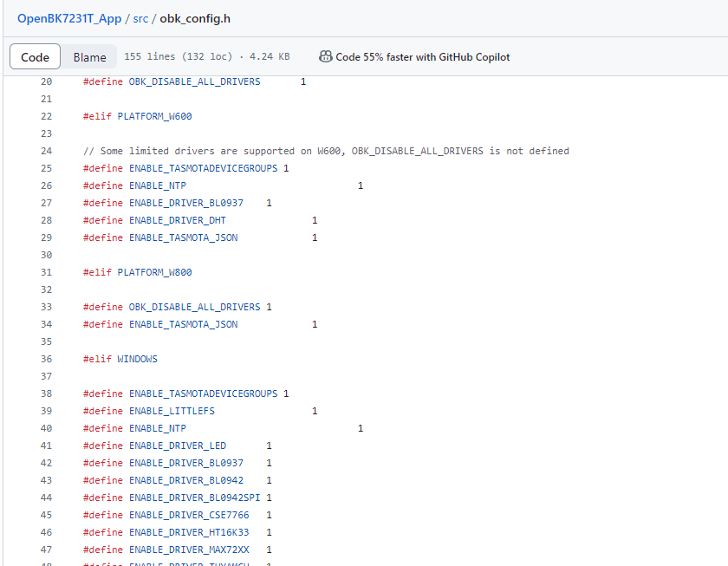This screenshot has width=728, height=566.
Task: Click ENABLE_DRIVER_LED on line 41
Action: tap(178, 446)
